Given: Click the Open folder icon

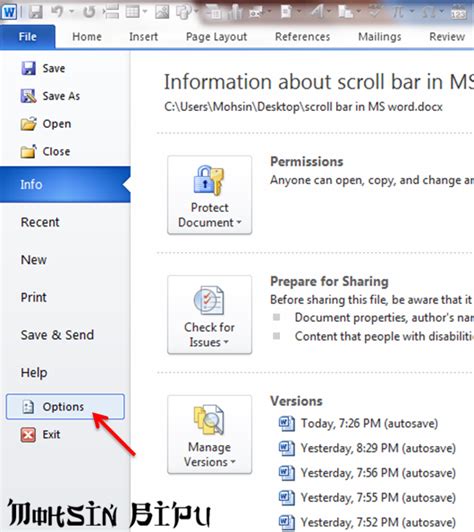Looking at the screenshot, I should pyautogui.click(x=29, y=124).
